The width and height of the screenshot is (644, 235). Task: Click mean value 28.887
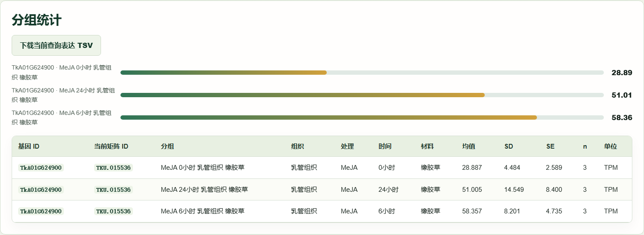(472, 168)
